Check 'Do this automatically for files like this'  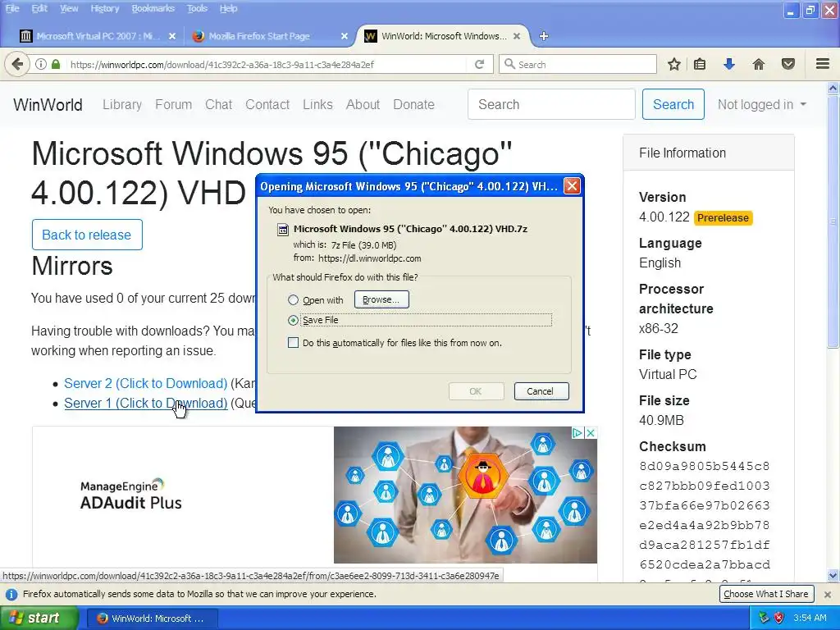point(293,343)
